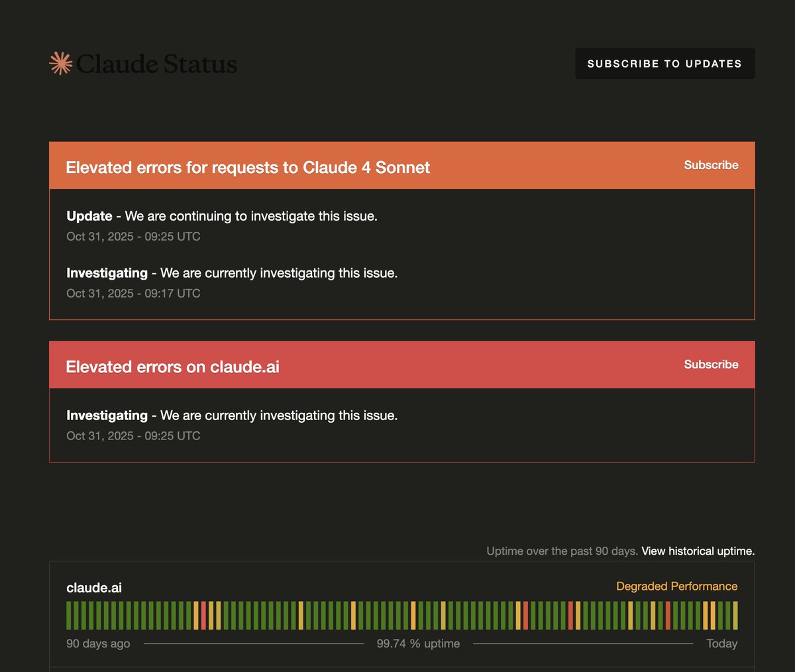The width and height of the screenshot is (795, 672).
Task: Click the Claude Status title text
Action: (156, 64)
